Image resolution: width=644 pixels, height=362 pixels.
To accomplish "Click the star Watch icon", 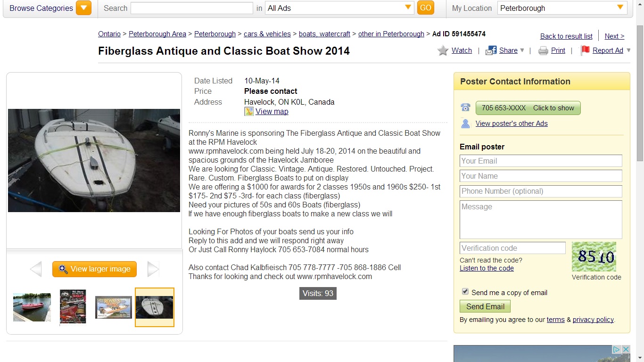I will (x=443, y=50).
